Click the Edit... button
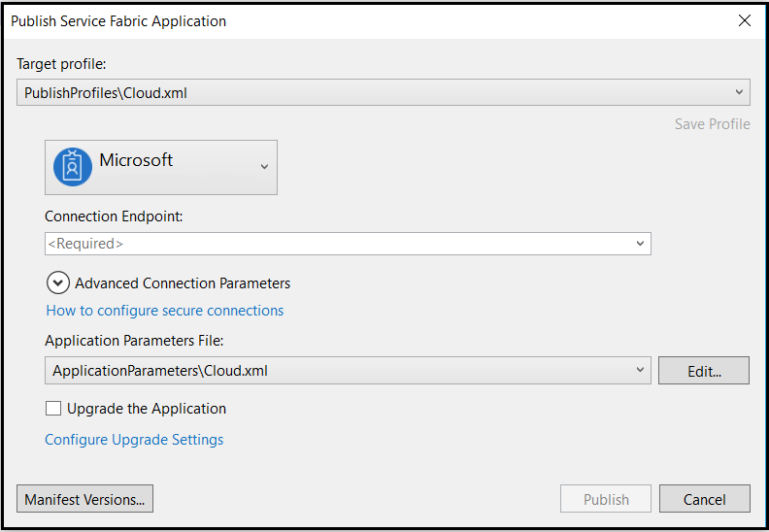This screenshot has height=532, width=769. (x=704, y=371)
